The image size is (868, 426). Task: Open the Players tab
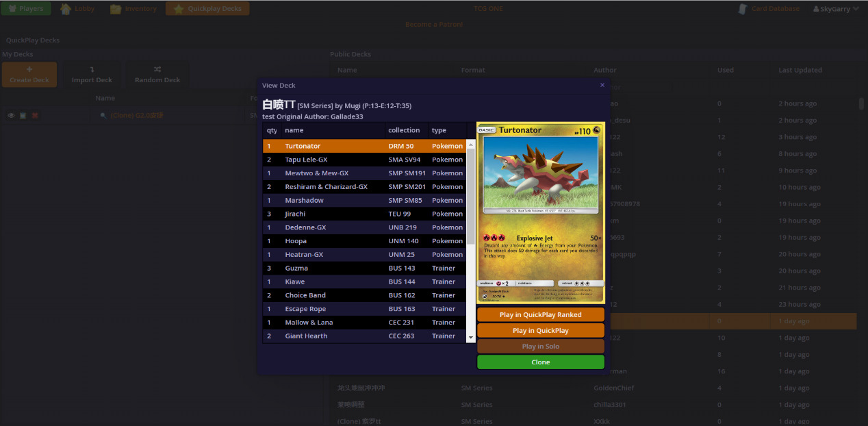pos(25,9)
